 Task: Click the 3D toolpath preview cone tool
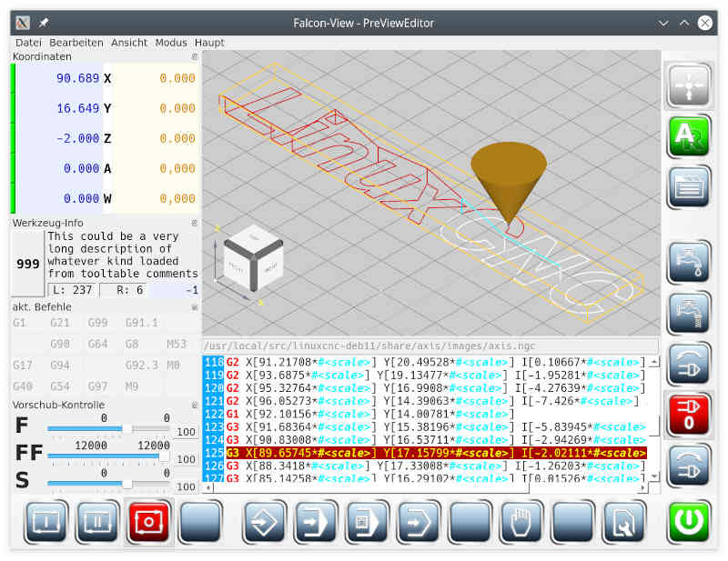(509, 183)
